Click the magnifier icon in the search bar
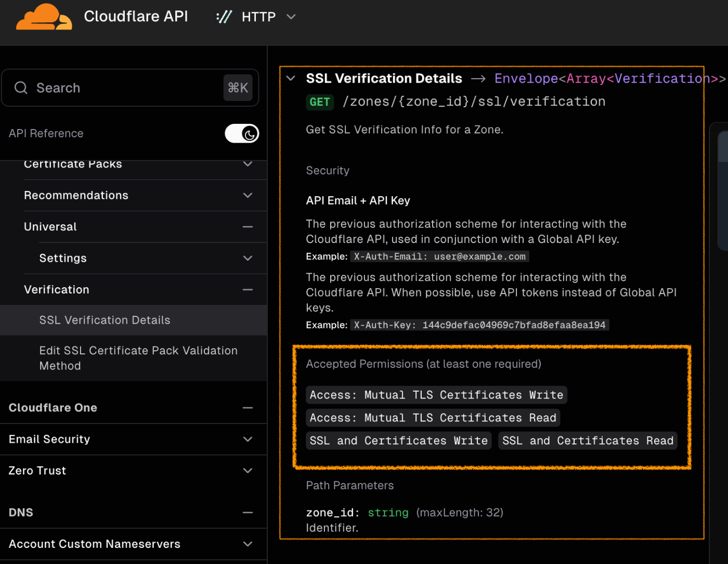 tap(21, 87)
